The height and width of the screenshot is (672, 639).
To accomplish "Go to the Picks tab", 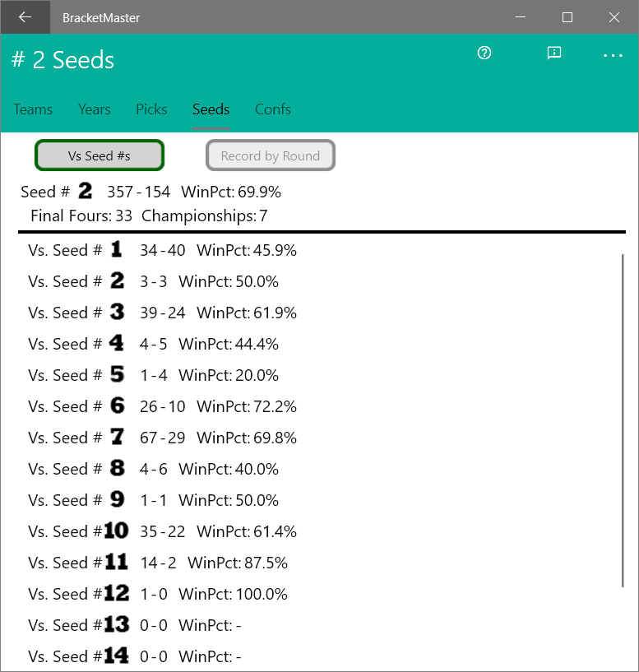I will point(151,109).
